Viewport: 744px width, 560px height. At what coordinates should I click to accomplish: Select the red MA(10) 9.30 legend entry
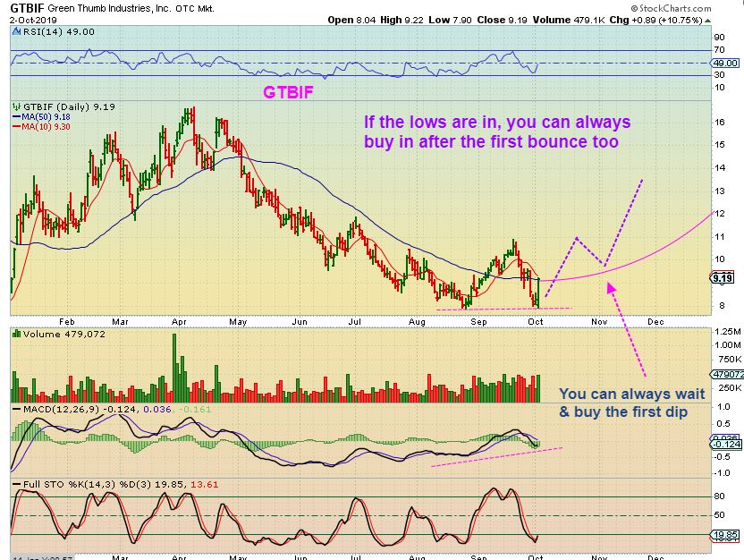pyautogui.click(x=41, y=127)
